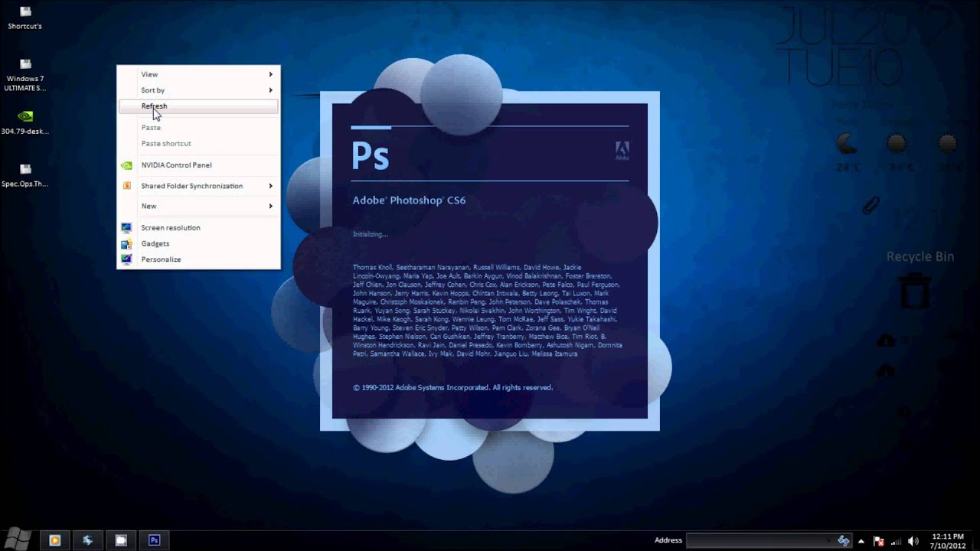Click the Adobe logo on splash screen
Screen dimensions: 980x551
click(x=622, y=151)
